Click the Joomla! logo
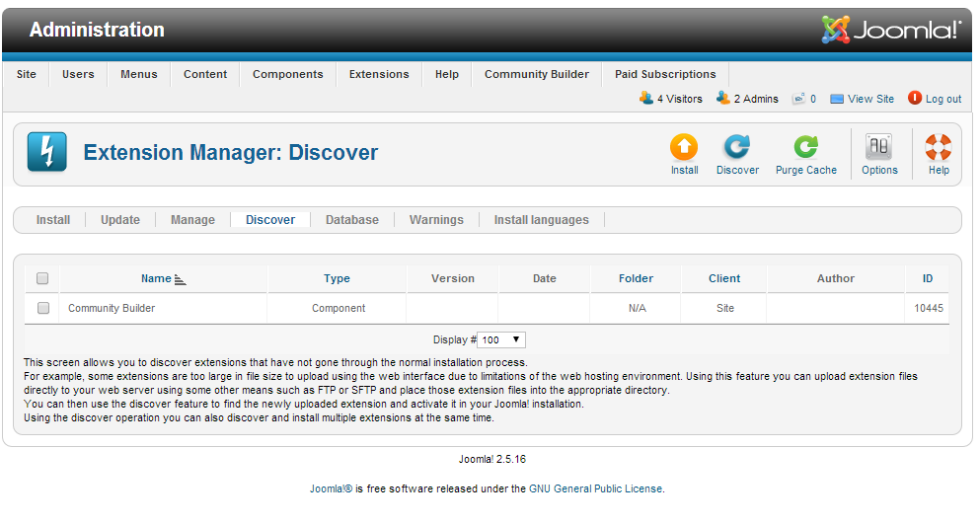 click(891, 30)
